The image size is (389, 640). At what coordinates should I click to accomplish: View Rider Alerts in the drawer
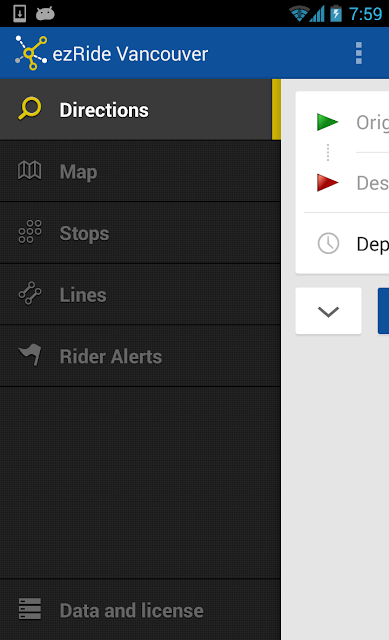click(x=140, y=356)
